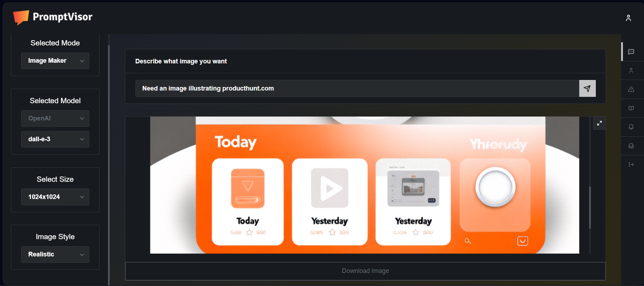Open the OpenAI model provider dropdown

tap(55, 118)
